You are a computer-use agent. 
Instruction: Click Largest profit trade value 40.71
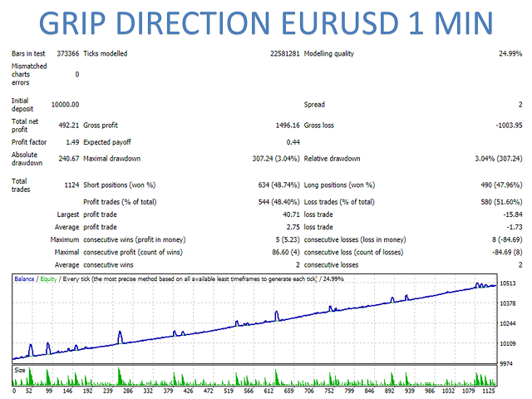pyautogui.click(x=292, y=214)
